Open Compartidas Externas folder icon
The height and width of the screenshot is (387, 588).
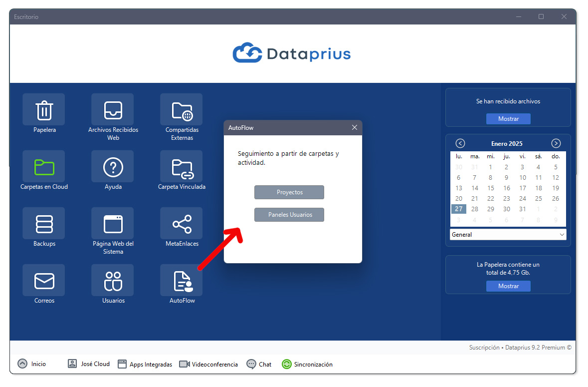[182, 109]
